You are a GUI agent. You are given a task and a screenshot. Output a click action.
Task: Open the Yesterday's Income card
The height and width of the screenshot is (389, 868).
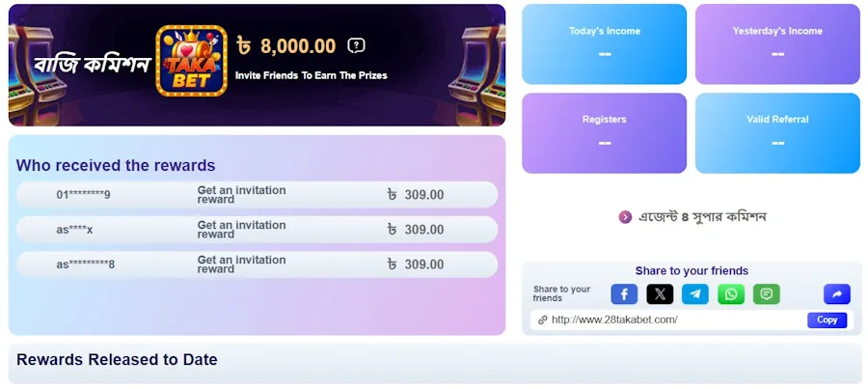tap(777, 44)
